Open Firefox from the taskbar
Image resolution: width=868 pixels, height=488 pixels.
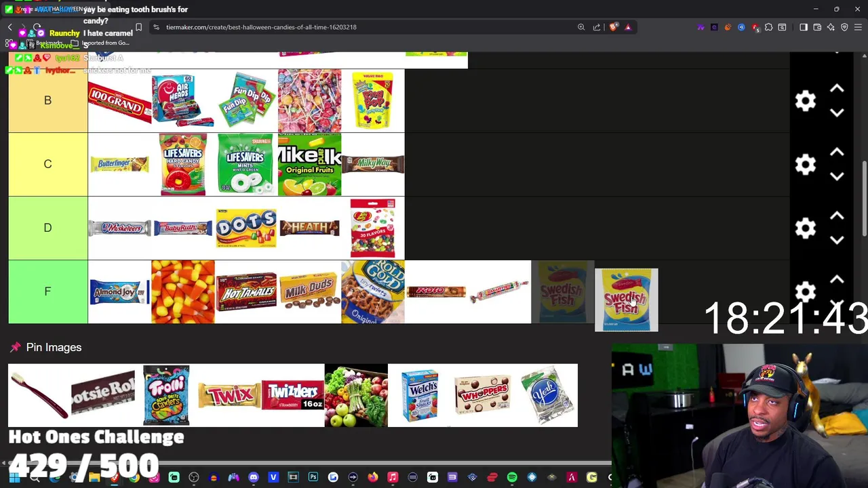372,478
